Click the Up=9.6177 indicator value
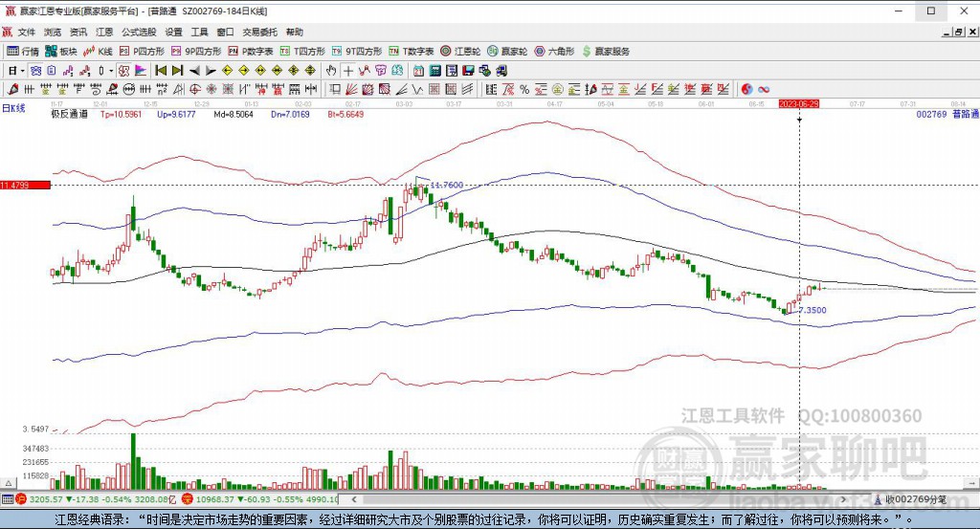 click(176, 114)
